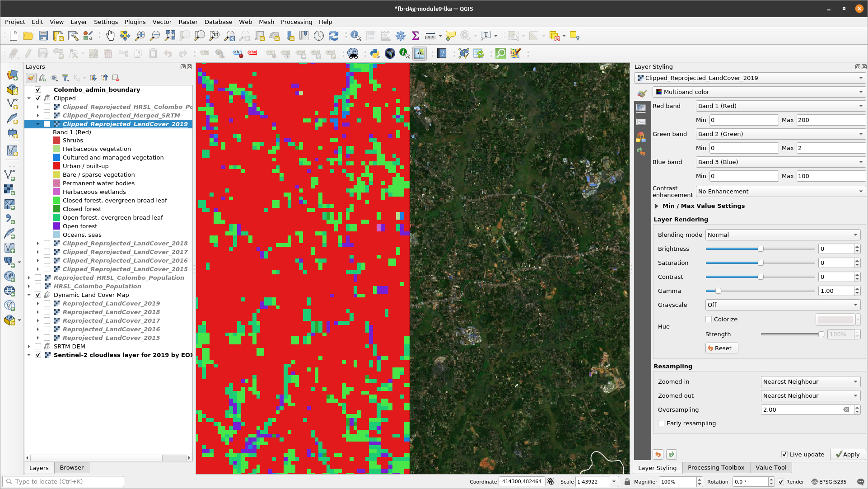
Task: Open the render type Multiband color dropdown
Action: click(x=759, y=92)
